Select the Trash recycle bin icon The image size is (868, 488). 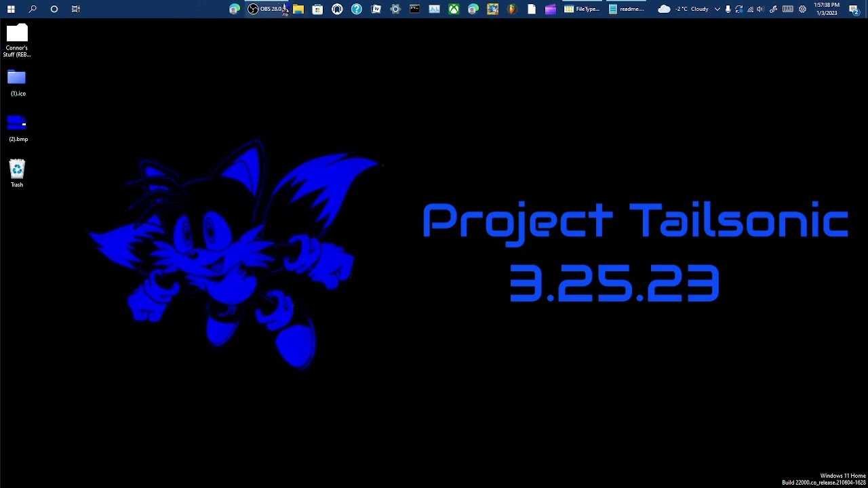[x=17, y=174]
